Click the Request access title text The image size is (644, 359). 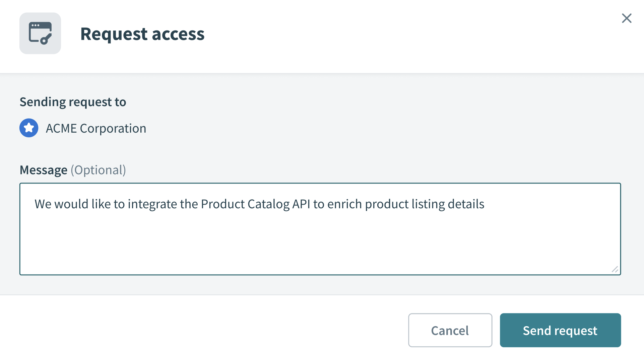coord(142,33)
